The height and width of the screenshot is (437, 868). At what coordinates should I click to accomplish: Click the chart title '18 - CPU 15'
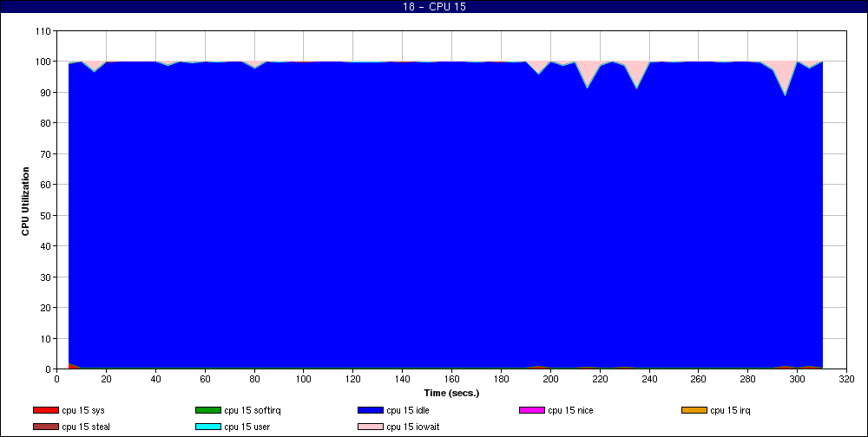(x=434, y=7)
